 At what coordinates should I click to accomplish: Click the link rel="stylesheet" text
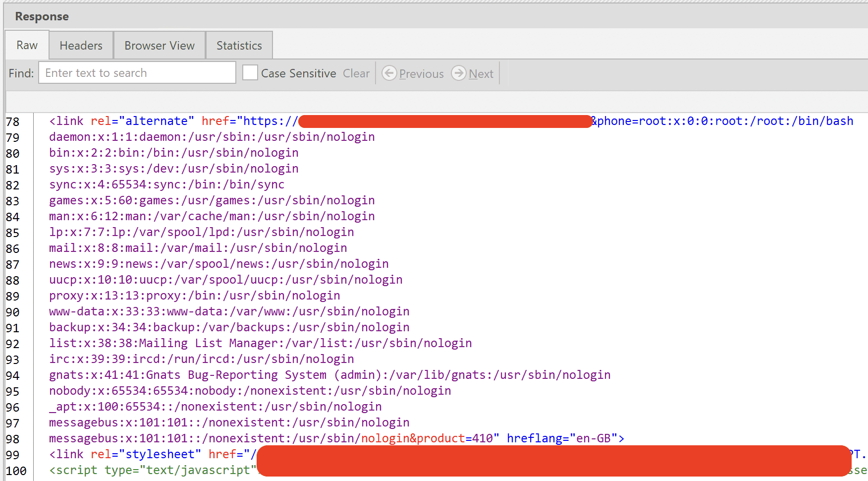(125, 454)
